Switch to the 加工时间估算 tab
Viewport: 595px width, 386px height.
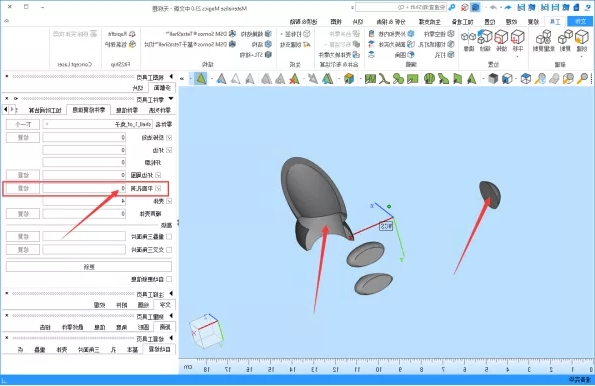45,110
